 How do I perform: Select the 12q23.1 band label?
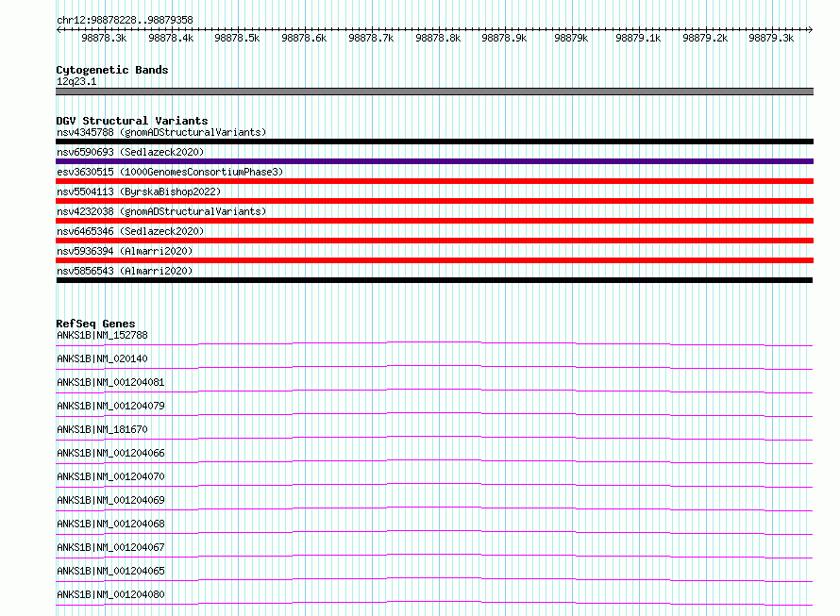[x=76, y=81]
